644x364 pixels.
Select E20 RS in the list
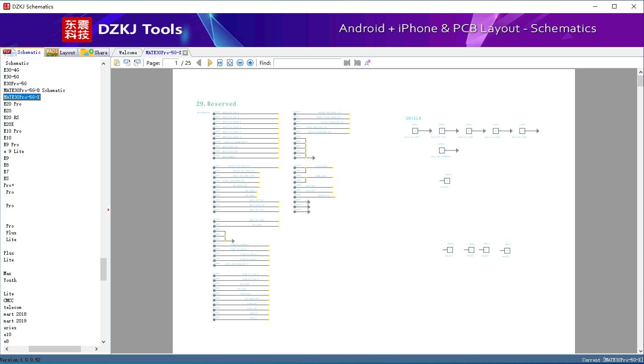pos(11,117)
